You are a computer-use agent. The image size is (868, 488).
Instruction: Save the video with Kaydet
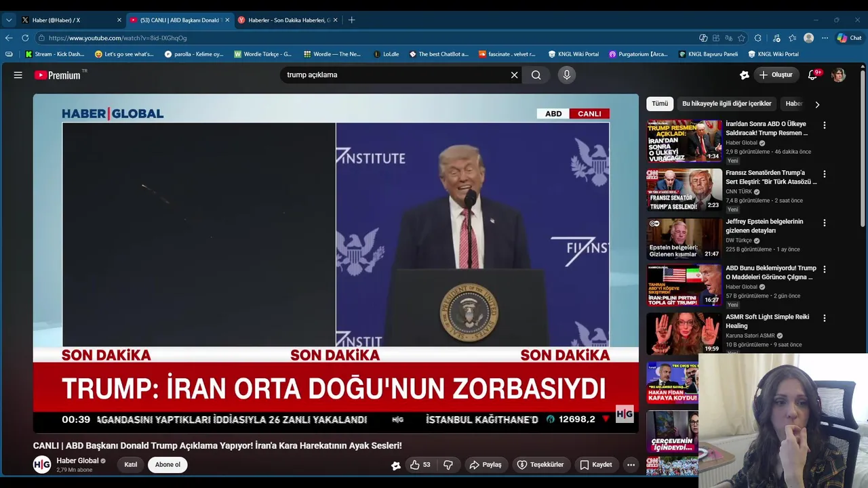tap(596, 465)
